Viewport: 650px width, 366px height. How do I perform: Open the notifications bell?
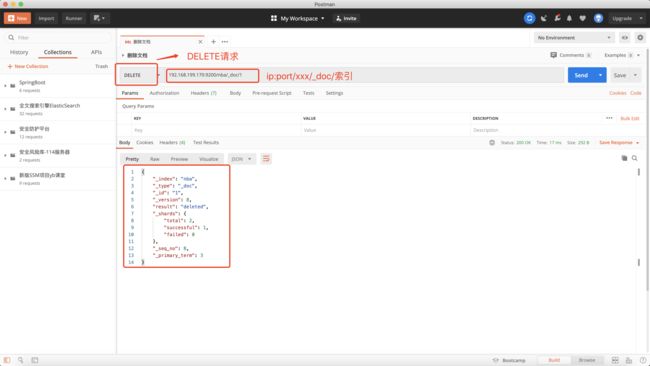click(x=569, y=18)
